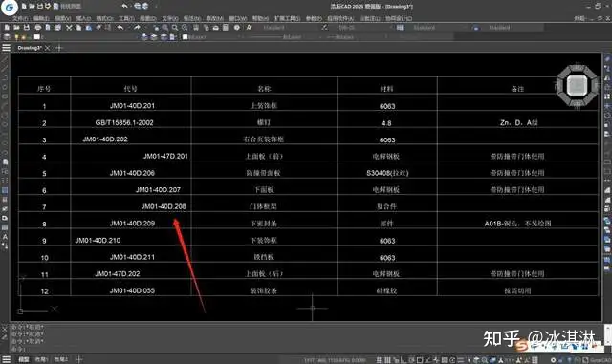
Task: Click the ViewCube top face
Action: tap(577, 85)
